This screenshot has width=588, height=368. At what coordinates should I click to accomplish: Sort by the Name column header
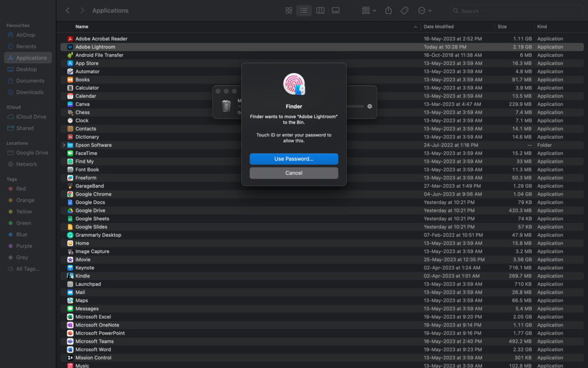click(x=82, y=26)
